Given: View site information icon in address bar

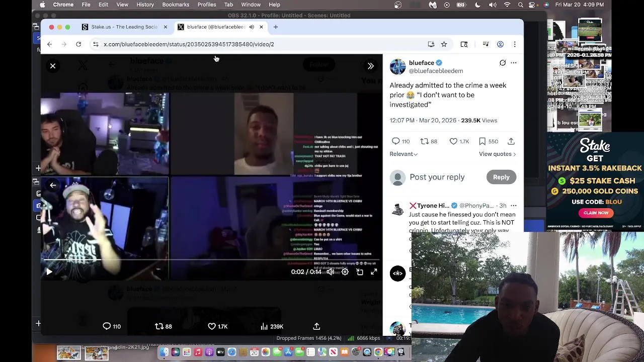Looking at the screenshot, I should click(x=96, y=44).
